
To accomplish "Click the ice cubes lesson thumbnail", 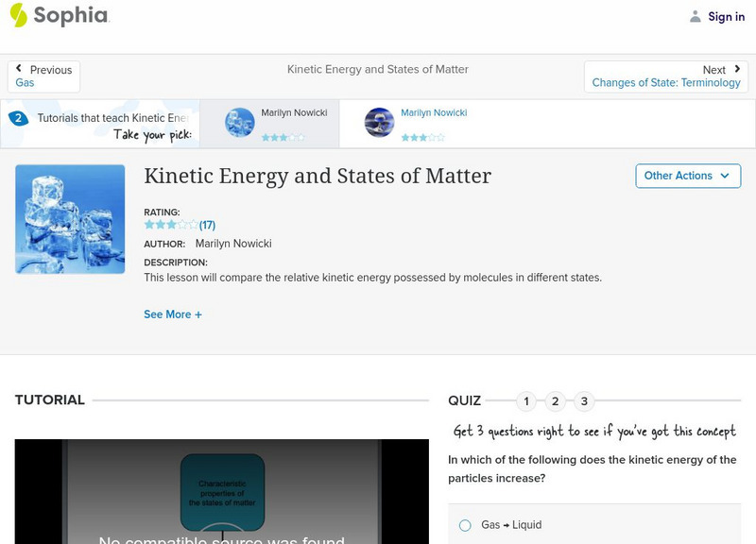I will (x=70, y=219).
